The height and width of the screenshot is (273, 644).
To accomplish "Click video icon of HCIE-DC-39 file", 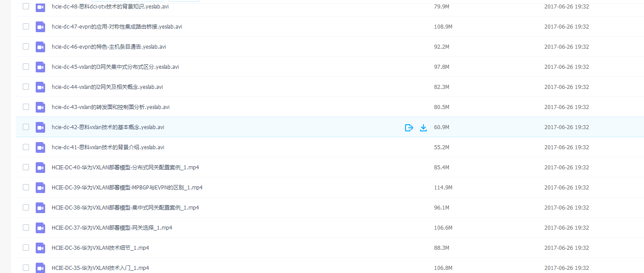I will 41,188.
